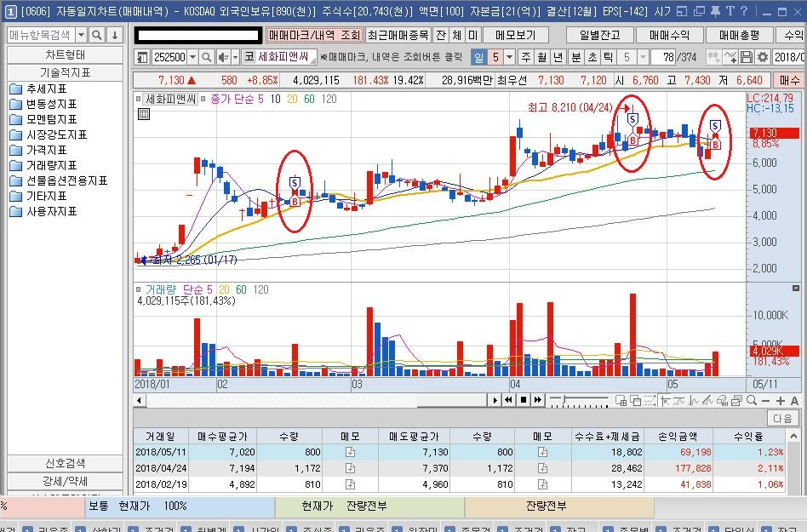
Task: Click the 매매마크/내역 조회 button
Action: pyautogui.click(x=314, y=35)
